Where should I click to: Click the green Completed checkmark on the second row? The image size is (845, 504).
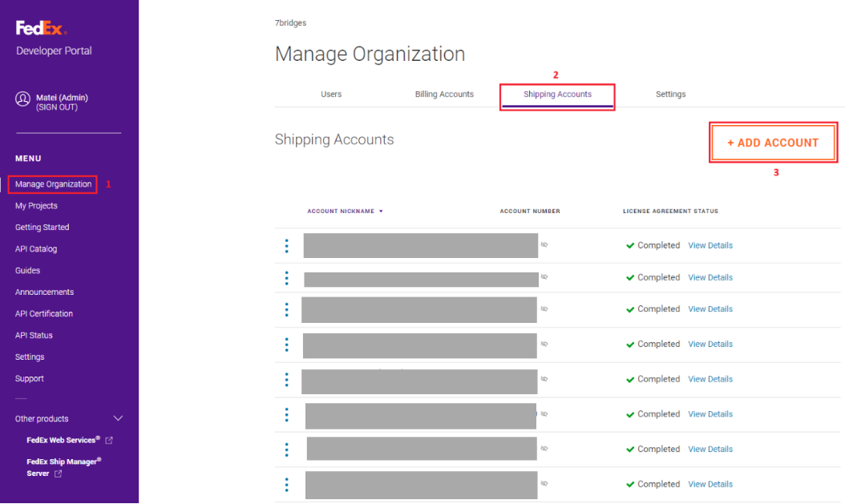(x=630, y=277)
